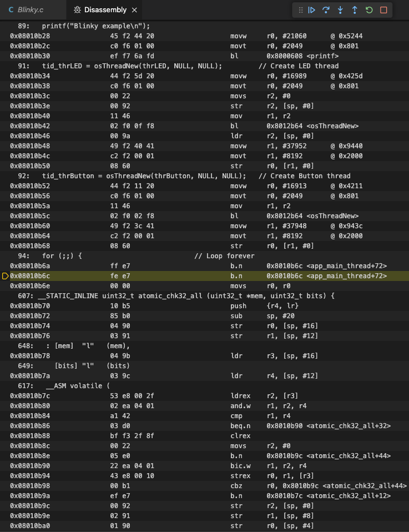Click source line 607 atomic_chk32_all declaration

204,296
